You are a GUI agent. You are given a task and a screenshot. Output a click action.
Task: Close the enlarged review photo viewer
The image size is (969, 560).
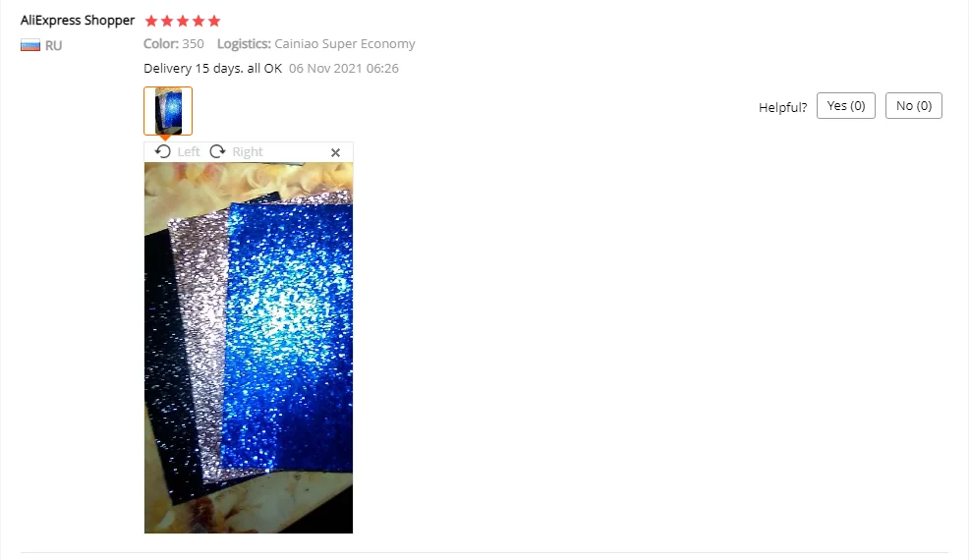pyautogui.click(x=335, y=152)
